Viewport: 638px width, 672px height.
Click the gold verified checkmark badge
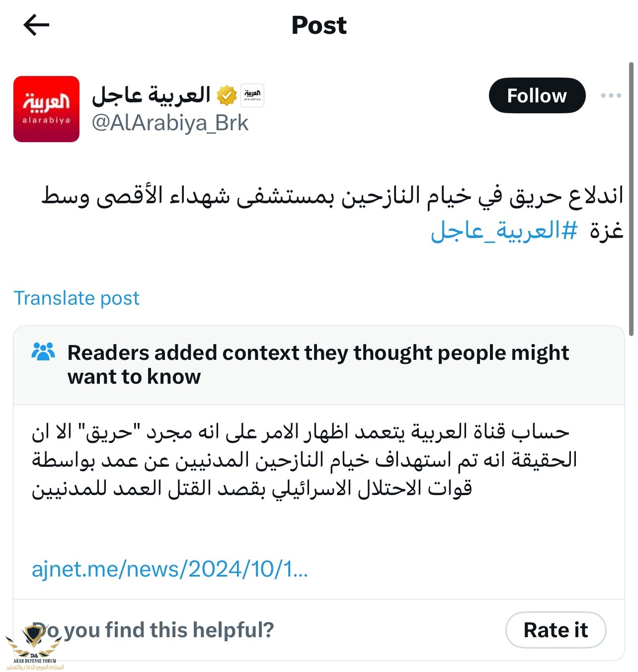coord(227,95)
